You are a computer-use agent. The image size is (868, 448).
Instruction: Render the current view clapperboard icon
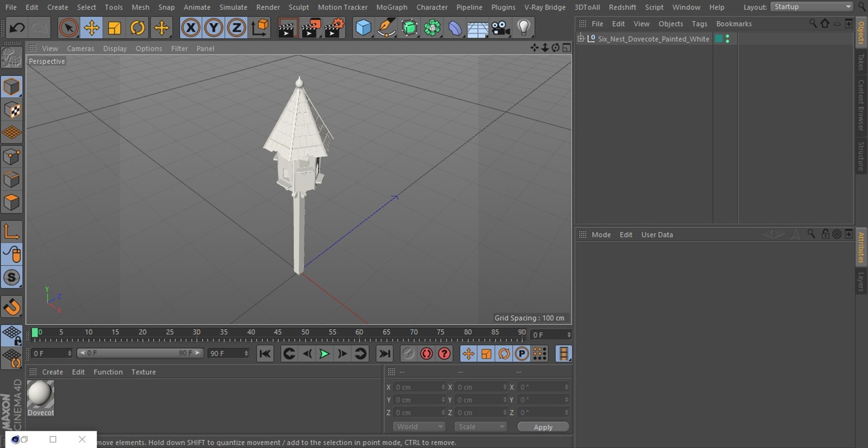288,28
